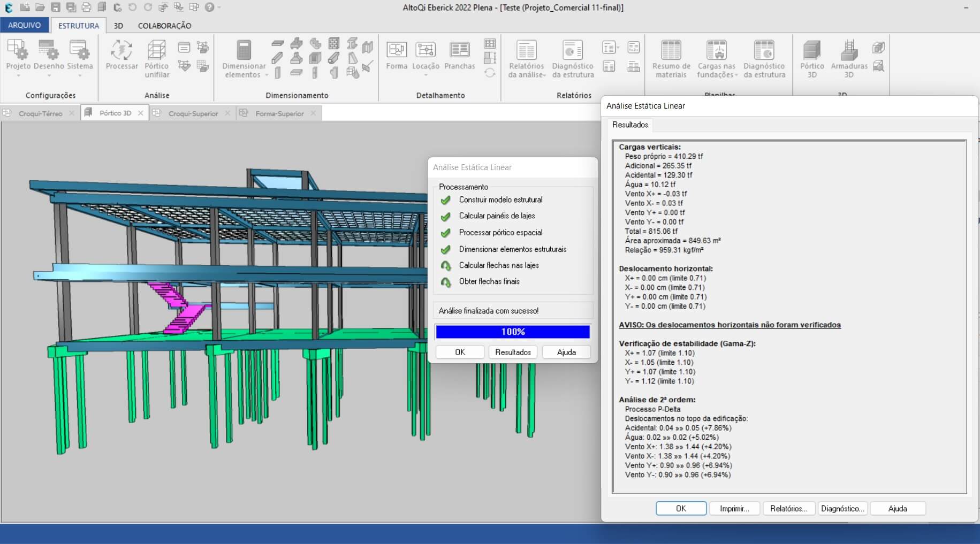Open the Croqui-Superior document tab
Screen dimensions: 980x544
[x=193, y=113]
